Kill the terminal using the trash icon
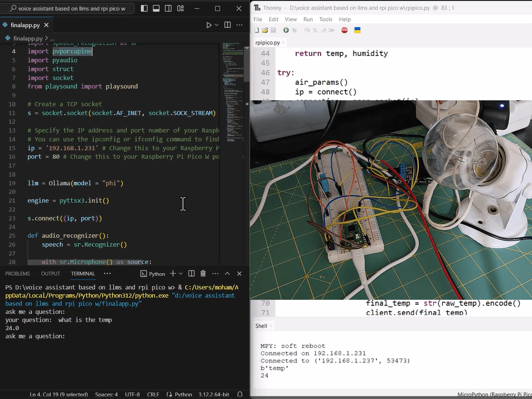Image resolution: width=532 pixels, height=399 pixels. pyautogui.click(x=202, y=273)
